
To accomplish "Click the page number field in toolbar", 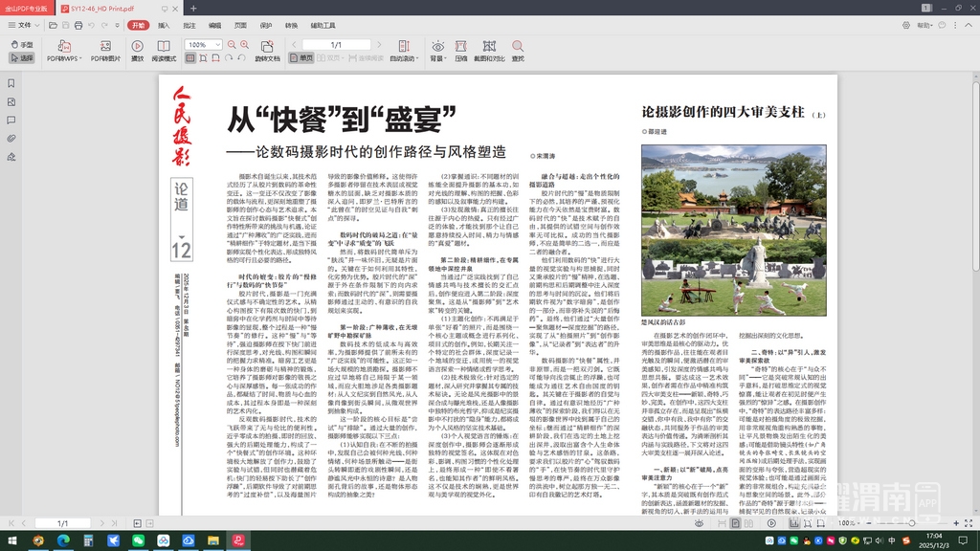I will coord(336,45).
